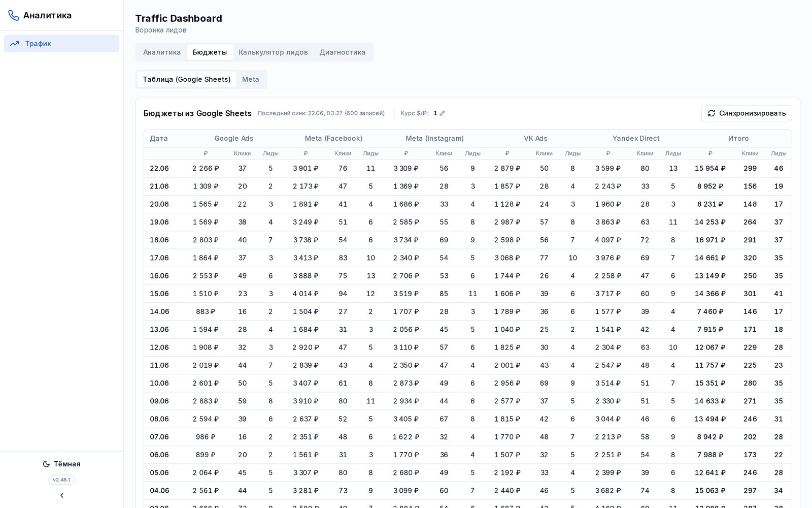Open the Аналитика tab

pos(162,52)
